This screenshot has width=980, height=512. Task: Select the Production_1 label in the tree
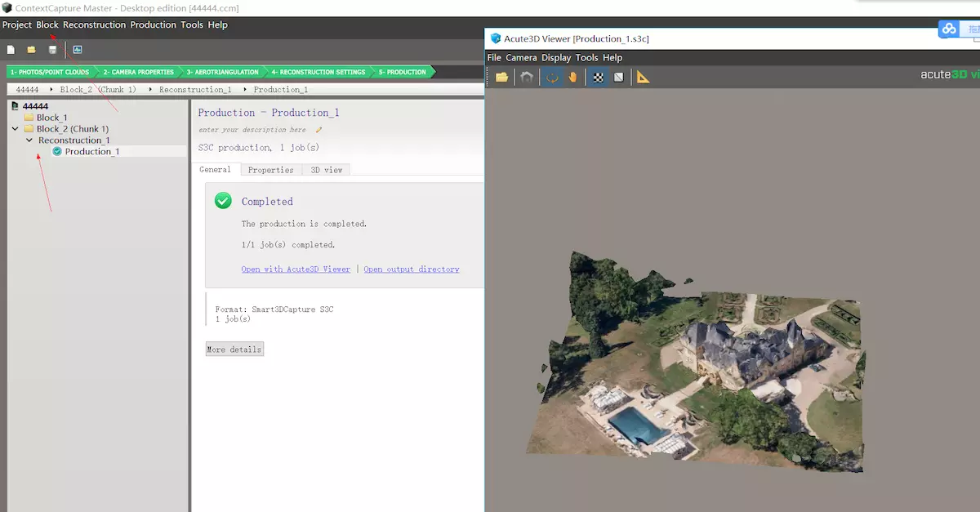92,151
